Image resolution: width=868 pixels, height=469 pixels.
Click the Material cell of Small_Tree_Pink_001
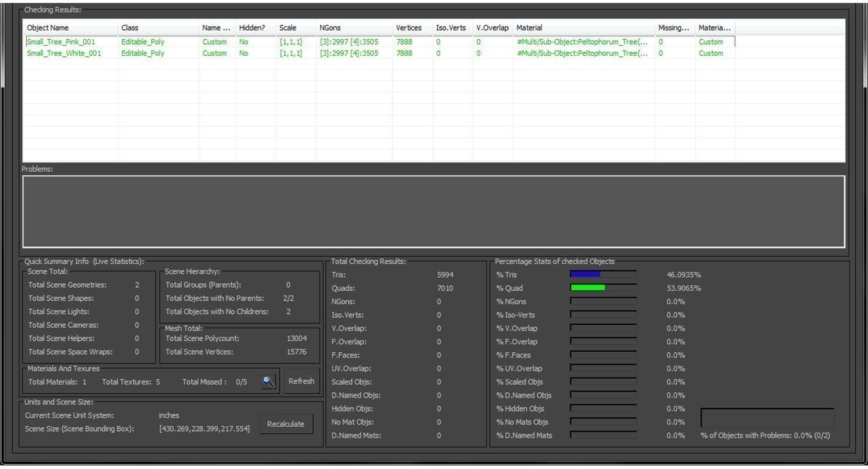click(583, 42)
